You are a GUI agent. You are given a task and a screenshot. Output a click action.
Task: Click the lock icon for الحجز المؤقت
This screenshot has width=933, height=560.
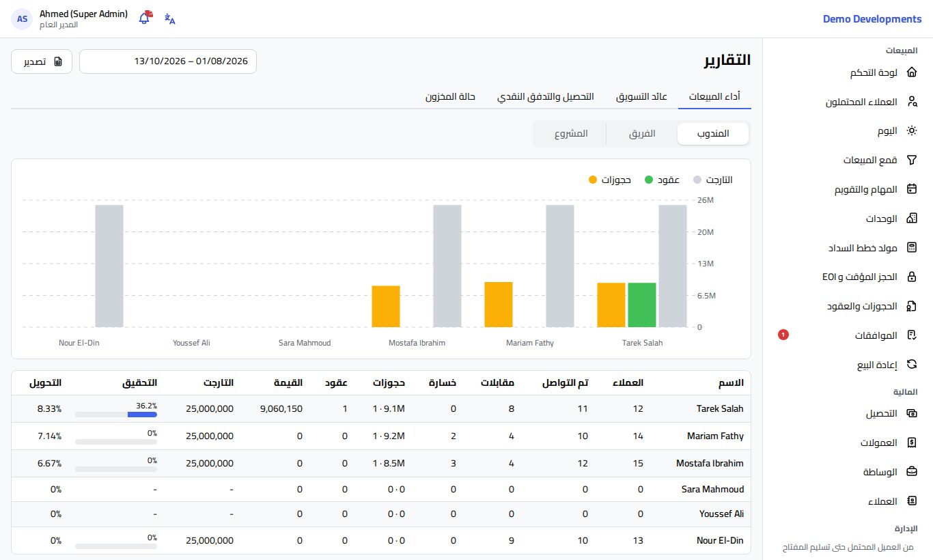[x=911, y=277]
